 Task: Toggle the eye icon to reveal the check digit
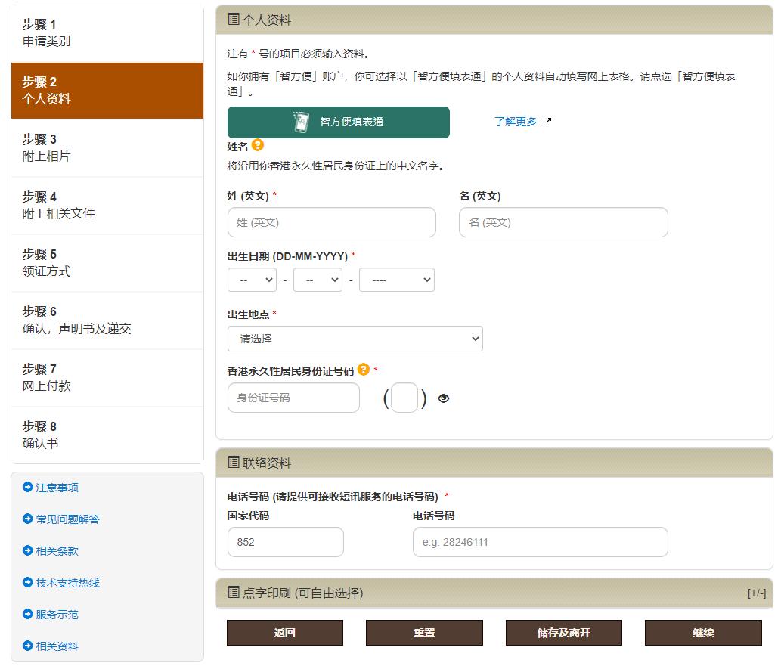click(x=443, y=397)
